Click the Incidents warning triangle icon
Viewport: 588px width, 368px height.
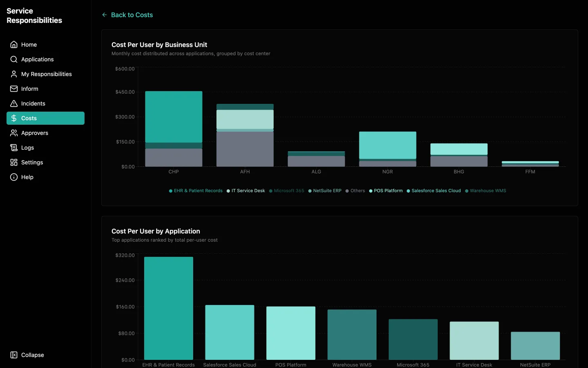click(14, 103)
